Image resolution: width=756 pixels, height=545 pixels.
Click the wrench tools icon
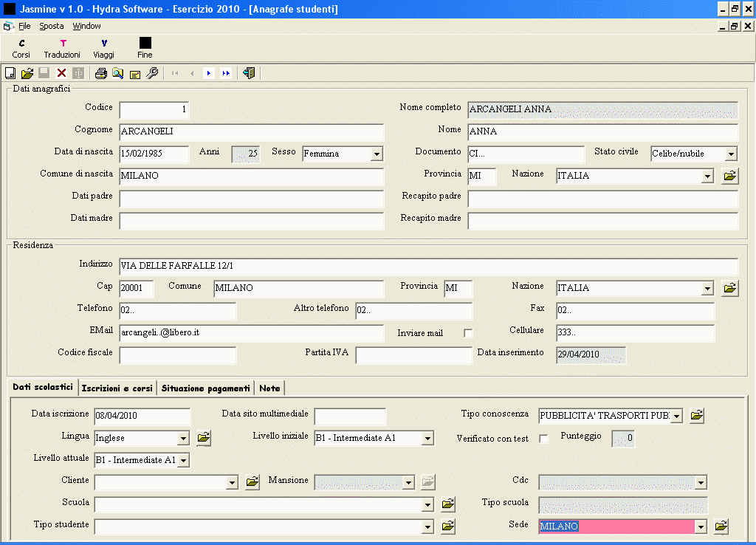pos(152,73)
